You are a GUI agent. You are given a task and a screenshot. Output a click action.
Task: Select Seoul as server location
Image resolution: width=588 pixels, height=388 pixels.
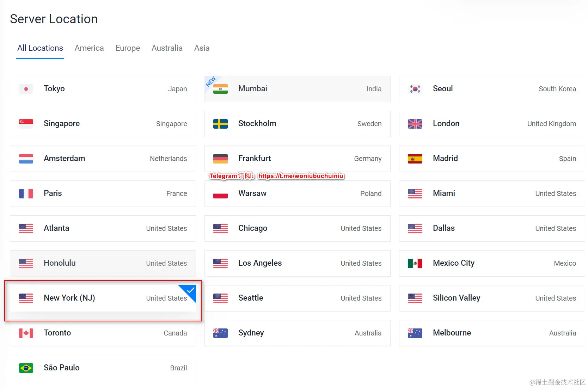492,89
